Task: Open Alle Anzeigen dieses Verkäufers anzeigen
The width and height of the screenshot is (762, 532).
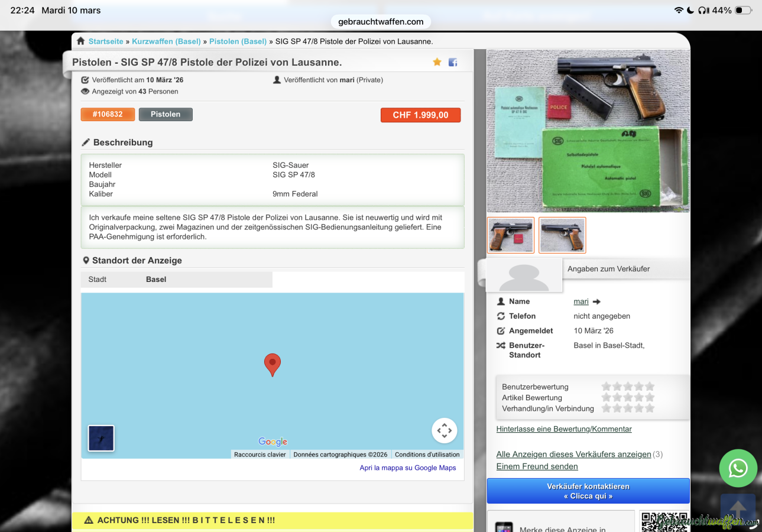Action: [x=573, y=454]
